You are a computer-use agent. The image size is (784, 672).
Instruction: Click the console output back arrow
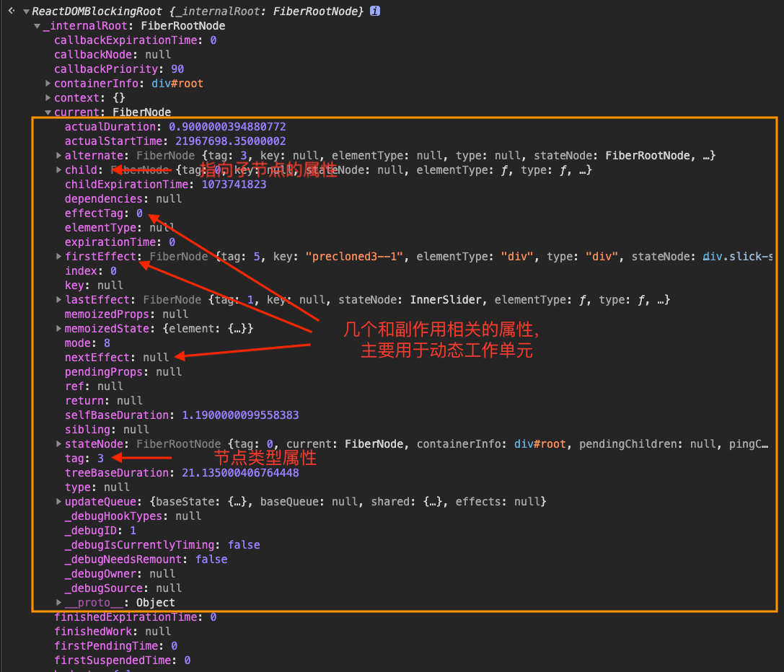tap(12, 11)
